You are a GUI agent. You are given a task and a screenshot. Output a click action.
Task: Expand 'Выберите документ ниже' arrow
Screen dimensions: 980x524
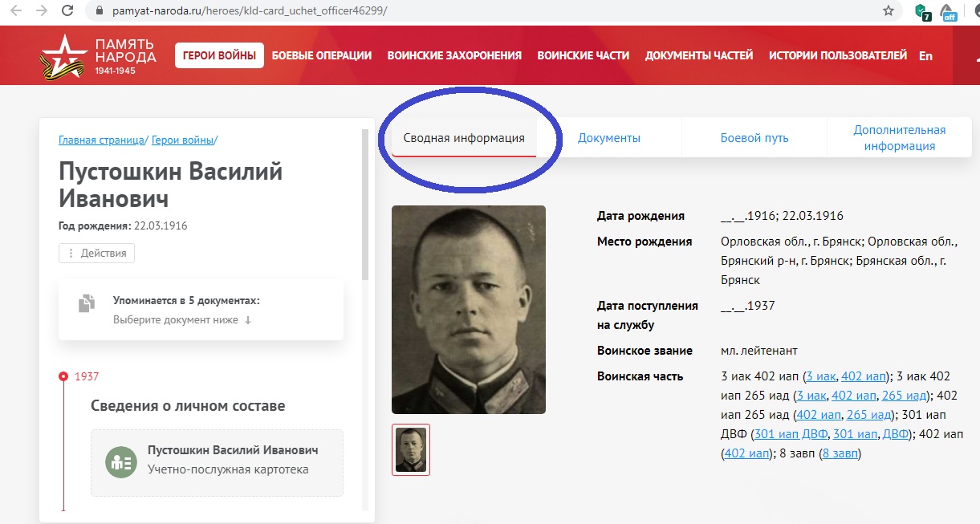pyautogui.click(x=248, y=320)
